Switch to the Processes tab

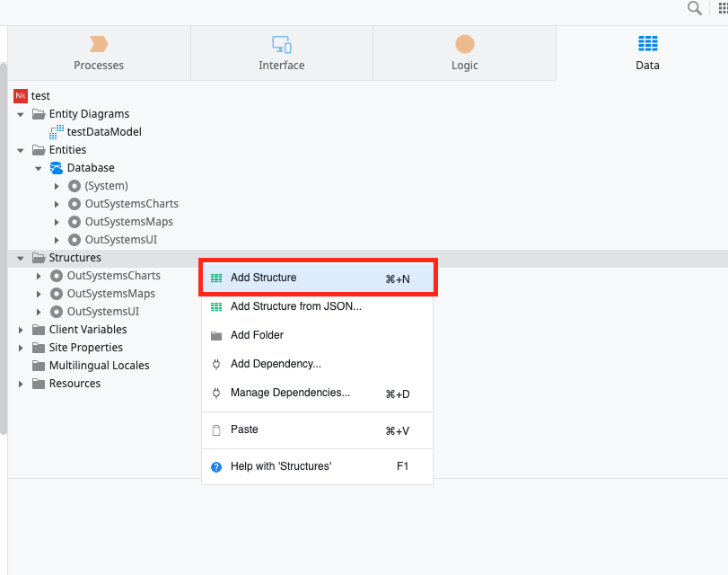click(x=99, y=53)
